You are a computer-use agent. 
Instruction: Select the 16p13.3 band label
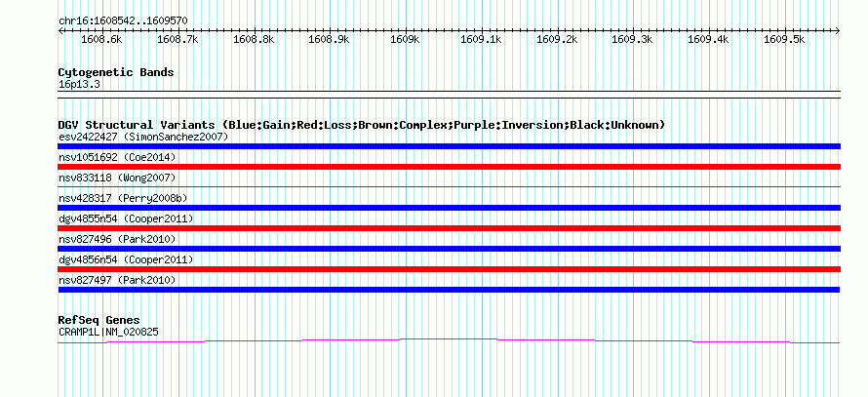click(x=79, y=85)
